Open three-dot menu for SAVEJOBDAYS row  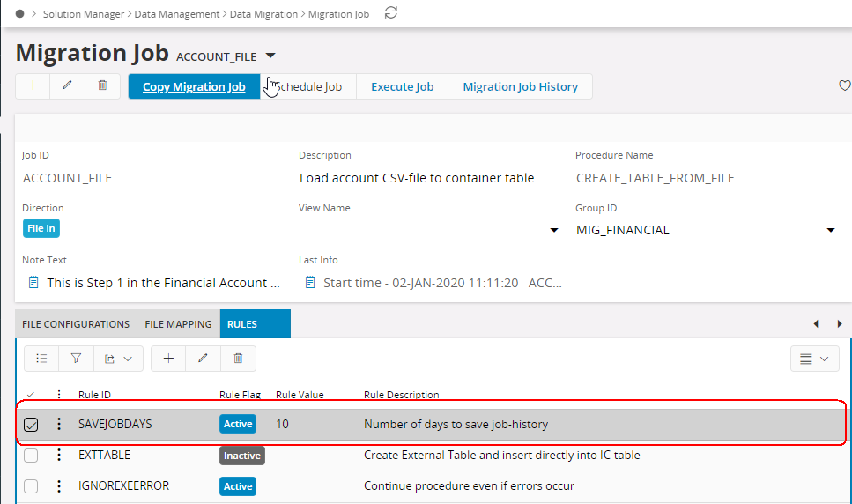tap(59, 424)
